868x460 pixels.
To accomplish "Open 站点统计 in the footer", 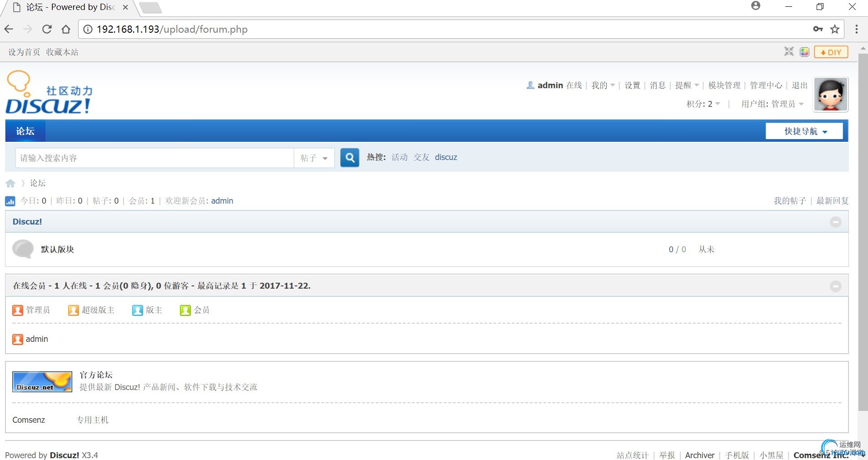I will [632, 455].
